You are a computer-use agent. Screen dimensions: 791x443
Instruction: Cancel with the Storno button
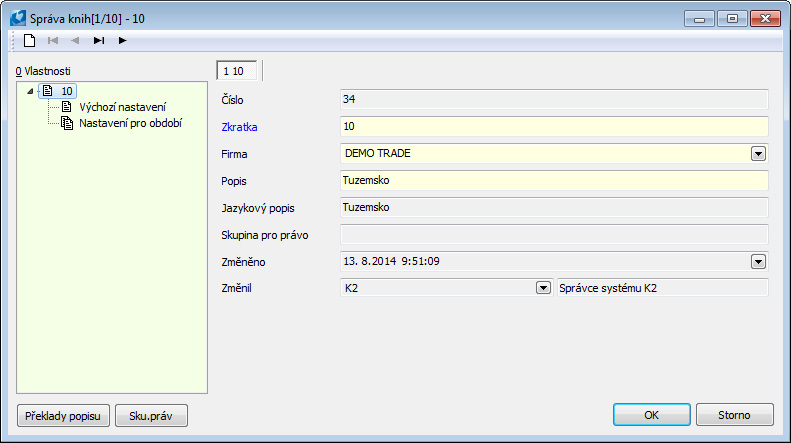pyautogui.click(x=734, y=415)
